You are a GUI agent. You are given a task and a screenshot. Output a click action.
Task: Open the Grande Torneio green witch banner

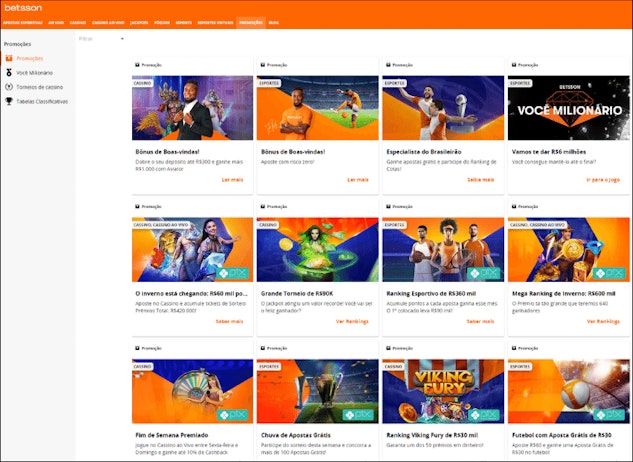318,250
